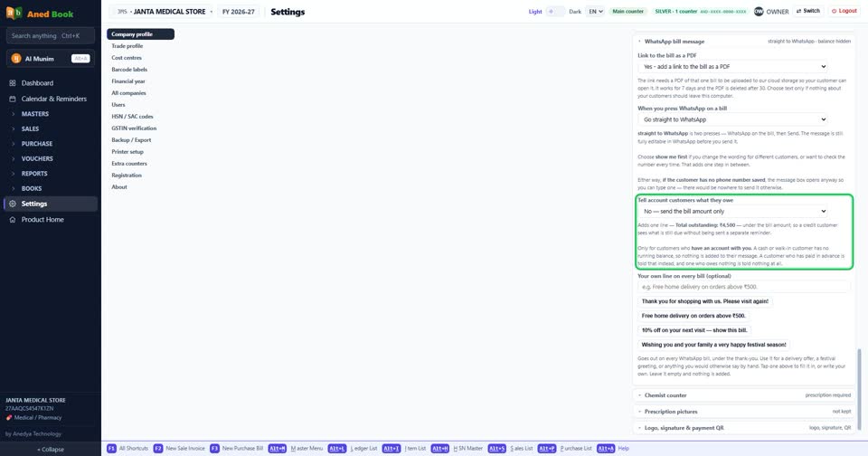The width and height of the screenshot is (868, 456).
Task: Click '10% off on your next visit' suggestion
Action: [x=694, y=330]
